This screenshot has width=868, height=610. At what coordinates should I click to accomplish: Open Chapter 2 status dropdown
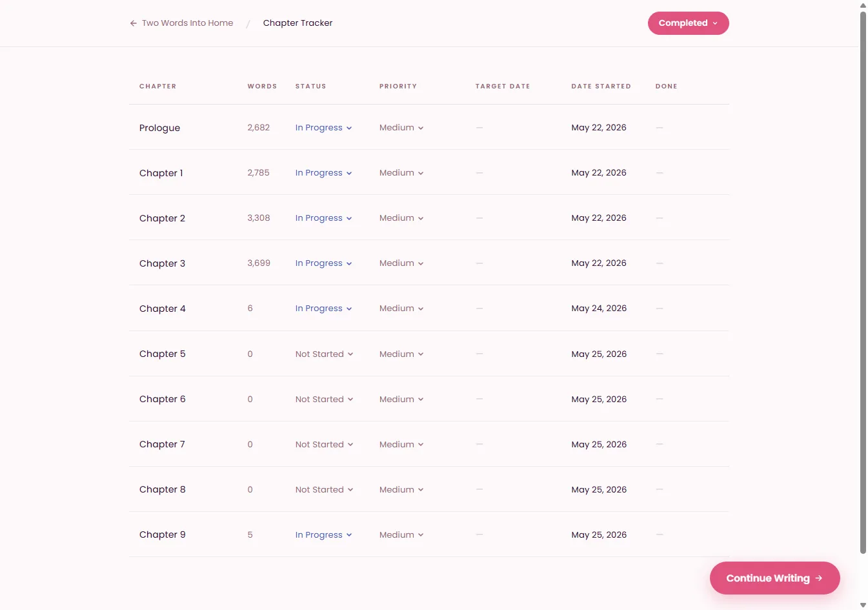323,218
